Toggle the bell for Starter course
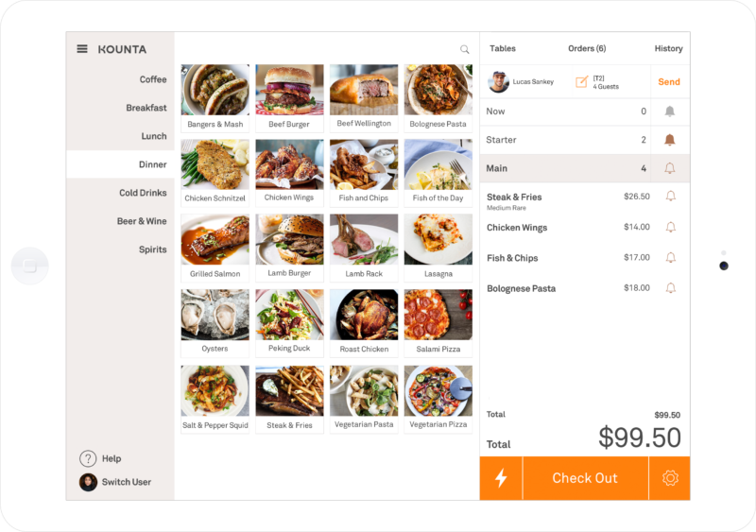Viewport: 756px width, 532px height. (670, 140)
